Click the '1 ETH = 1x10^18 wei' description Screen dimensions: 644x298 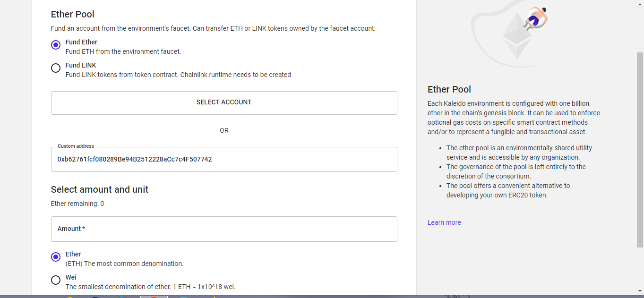point(203,287)
